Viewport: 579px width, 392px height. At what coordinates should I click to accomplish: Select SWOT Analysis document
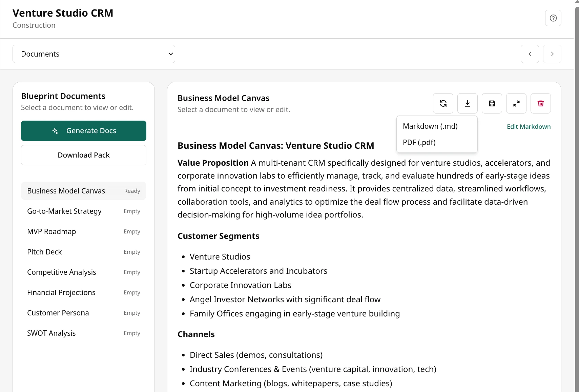[x=84, y=333]
